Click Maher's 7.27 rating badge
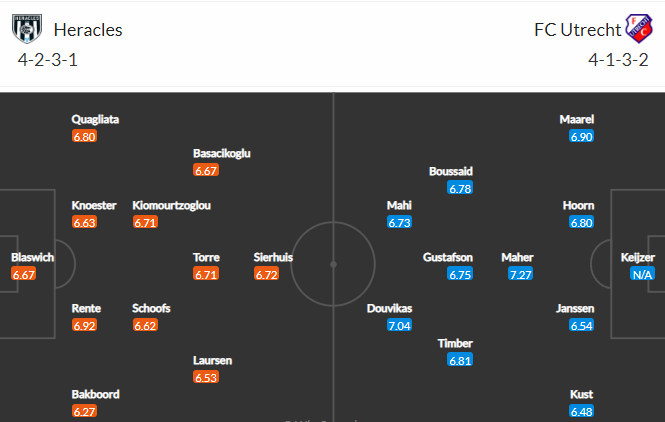665x422 pixels. coord(520,274)
